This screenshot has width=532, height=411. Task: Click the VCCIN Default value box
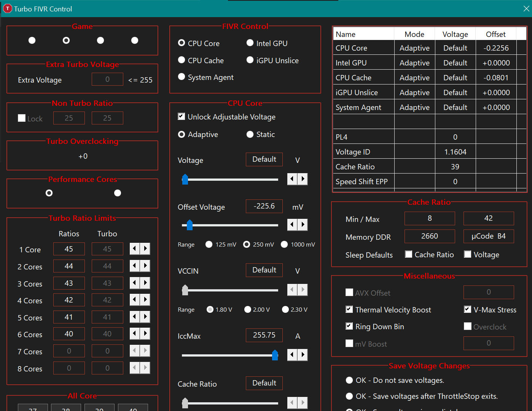pos(264,270)
